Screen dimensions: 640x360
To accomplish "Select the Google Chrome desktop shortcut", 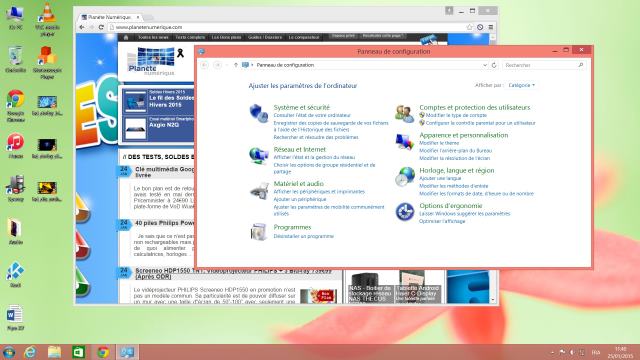I will (x=16, y=106).
